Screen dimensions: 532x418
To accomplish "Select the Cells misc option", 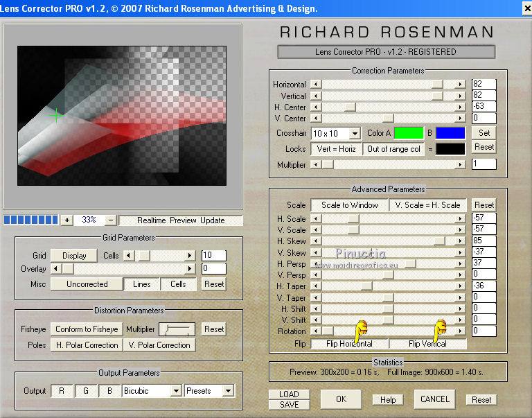I will [x=178, y=284].
